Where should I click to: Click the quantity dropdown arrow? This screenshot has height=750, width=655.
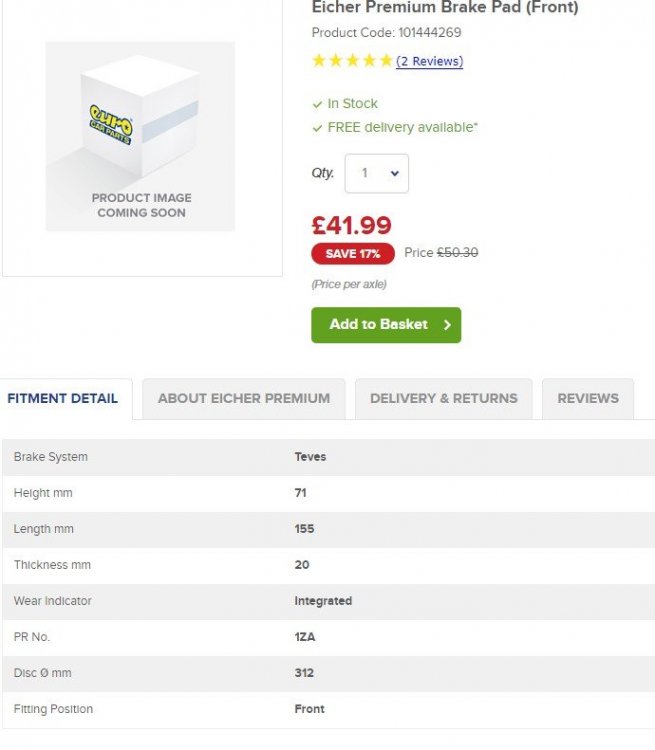(x=394, y=173)
